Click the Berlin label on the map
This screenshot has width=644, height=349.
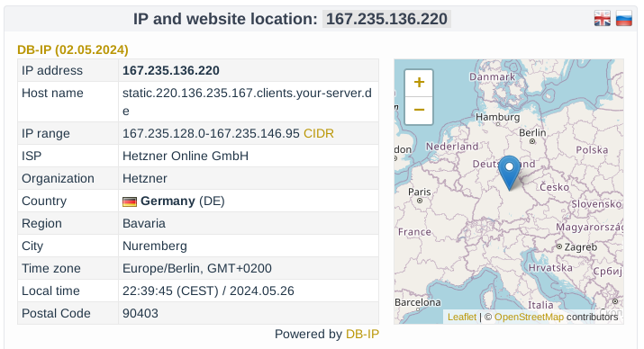click(532, 133)
